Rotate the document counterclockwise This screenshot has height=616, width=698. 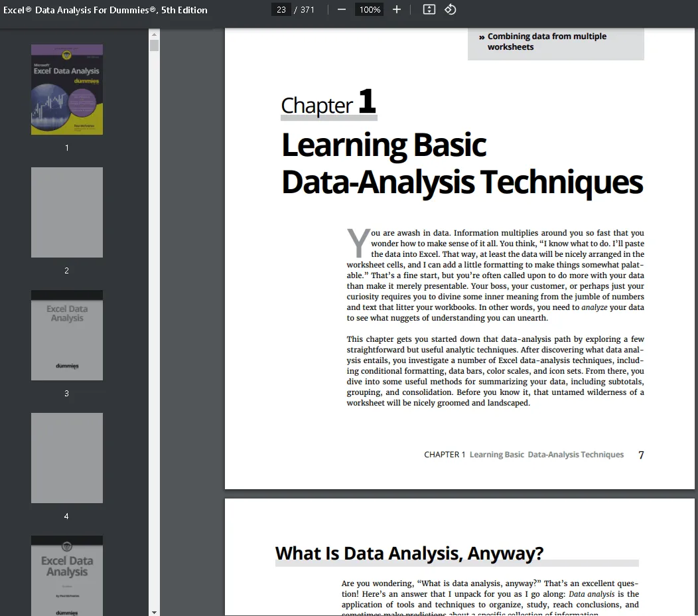pyautogui.click(x=451, y=10)
